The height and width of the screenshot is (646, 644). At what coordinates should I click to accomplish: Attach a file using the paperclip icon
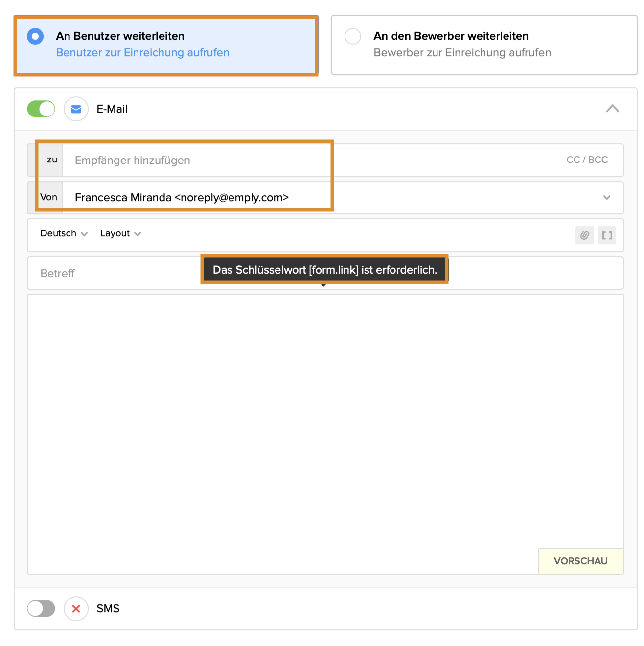[x=584, y=235]
